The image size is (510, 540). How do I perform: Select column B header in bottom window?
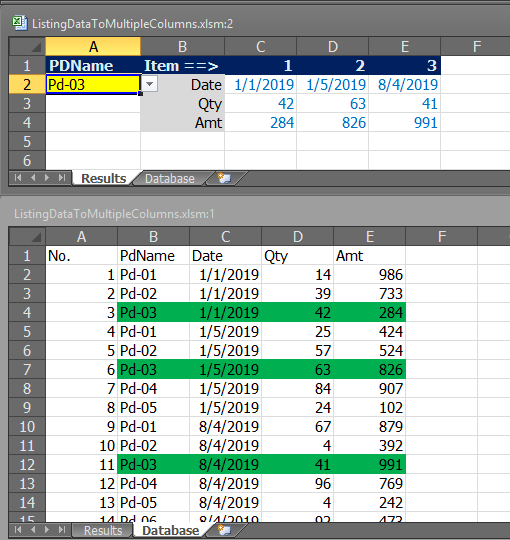click(x=153, y=237)
